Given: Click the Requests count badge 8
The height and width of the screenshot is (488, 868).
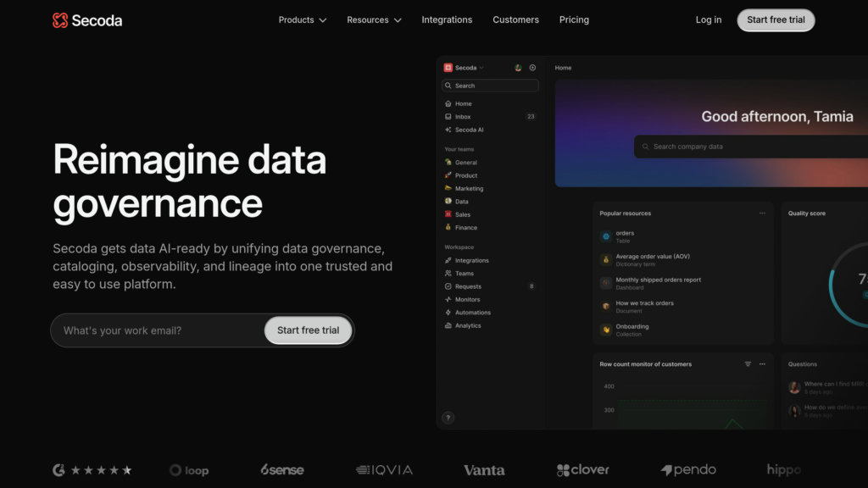Looking at the screenshot, I should [531, 286].
